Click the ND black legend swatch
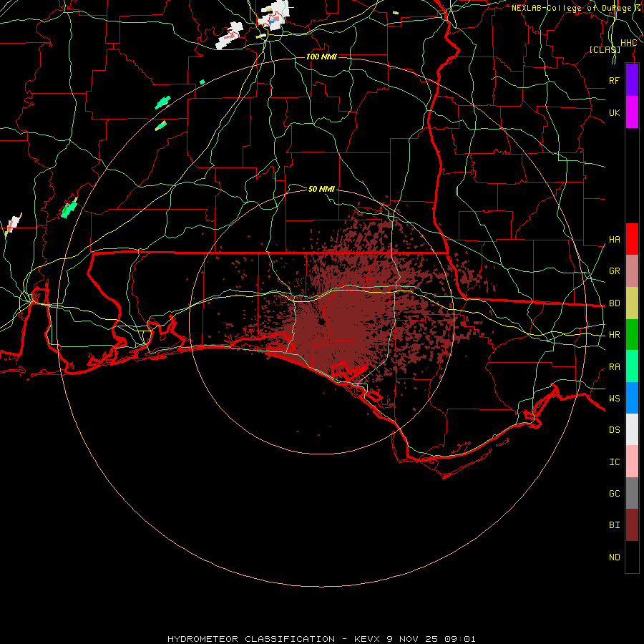This screenshot has width=644, height=644. tap(632, 557)
